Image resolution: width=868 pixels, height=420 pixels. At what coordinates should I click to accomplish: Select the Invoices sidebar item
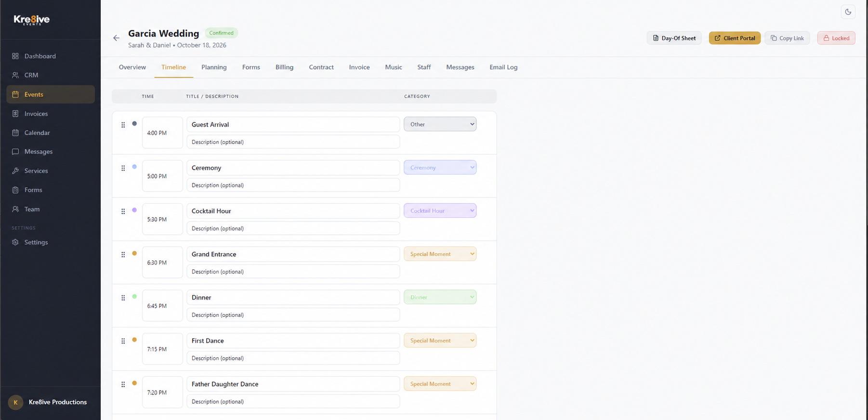click(x=51, y=114)
